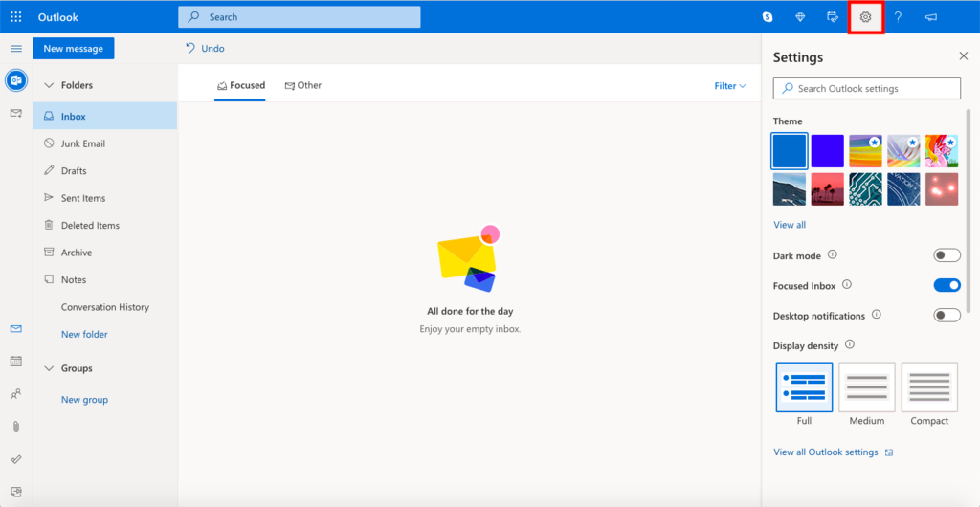Switch to the Focused tab

240,85
